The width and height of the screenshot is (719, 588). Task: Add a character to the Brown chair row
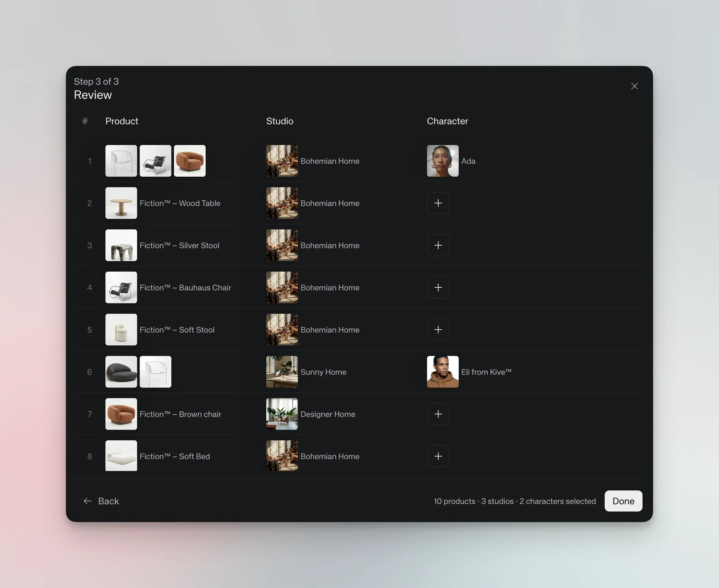pos(438,414)
